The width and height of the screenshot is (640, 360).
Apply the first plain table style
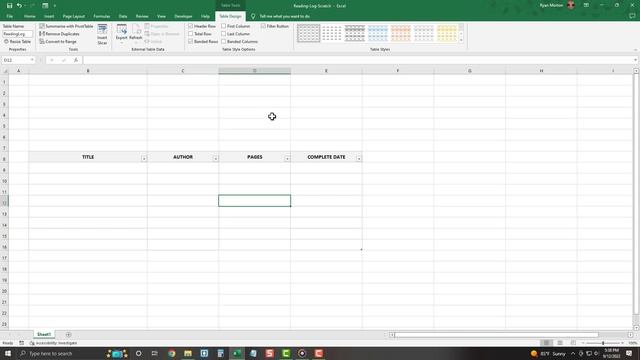308,33
